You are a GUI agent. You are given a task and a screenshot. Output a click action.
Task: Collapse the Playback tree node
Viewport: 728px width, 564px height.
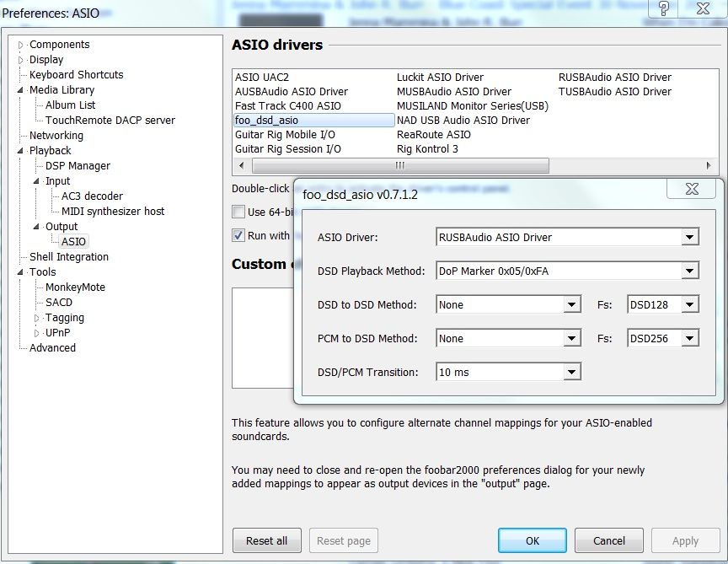20,151
